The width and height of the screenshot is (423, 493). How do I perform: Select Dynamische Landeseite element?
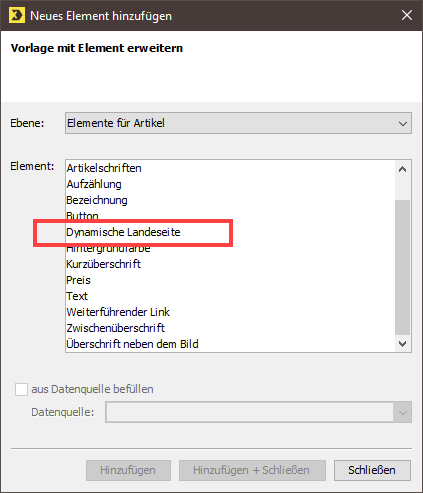tap(123, 232)
